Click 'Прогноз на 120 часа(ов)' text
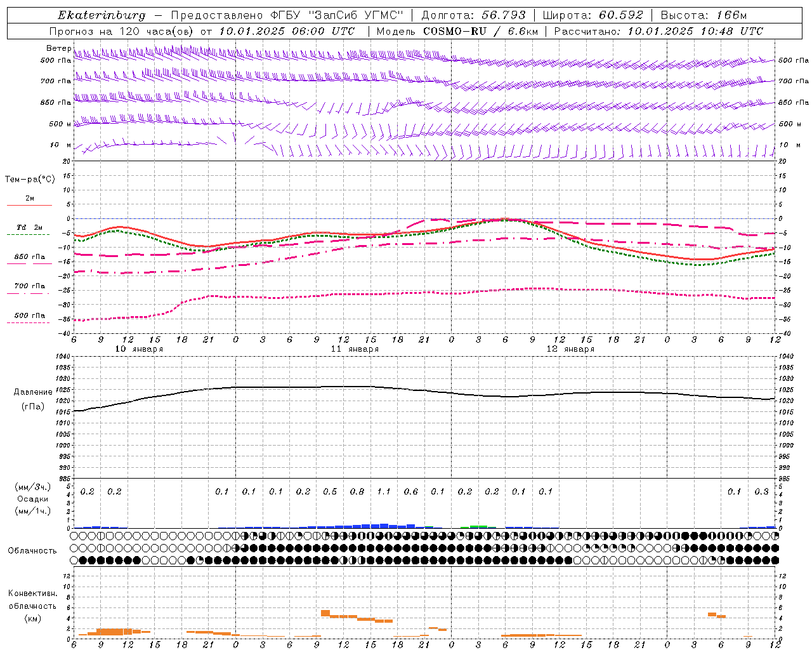Viewport: 812px width, 650px height. [122, 31]
